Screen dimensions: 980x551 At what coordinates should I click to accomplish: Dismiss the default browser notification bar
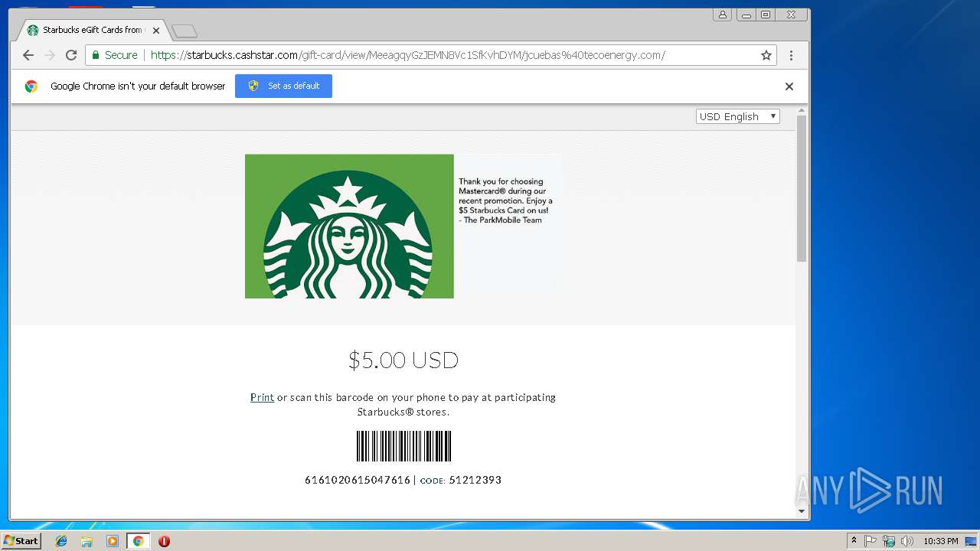[x=789, y=86]
